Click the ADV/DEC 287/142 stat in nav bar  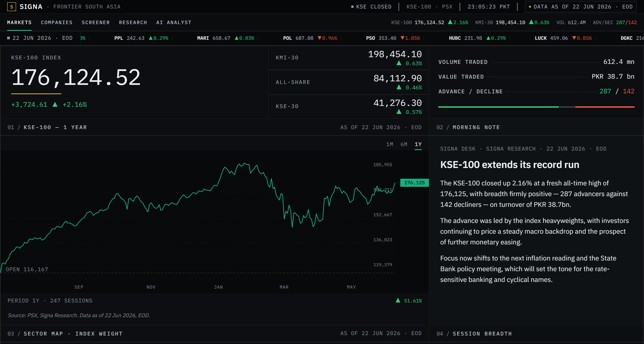tap(615, 23)
